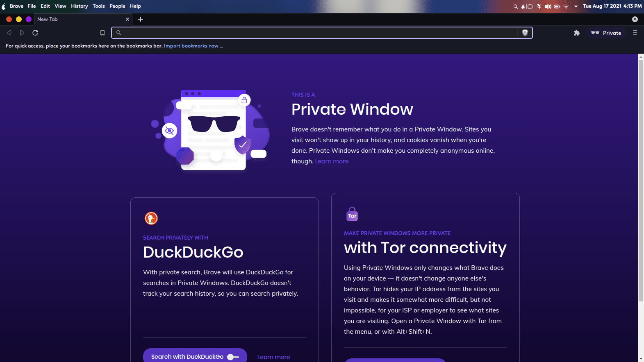
Task: Click the battery status icon
Action: (557, 6)
